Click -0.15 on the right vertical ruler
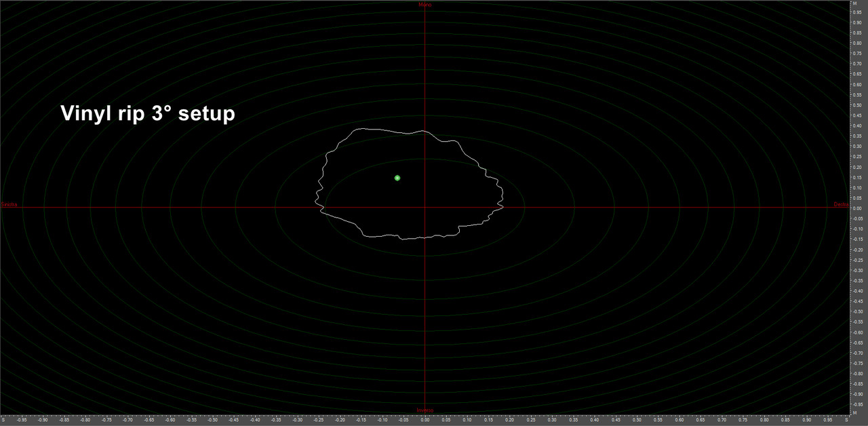 [859, 239]
